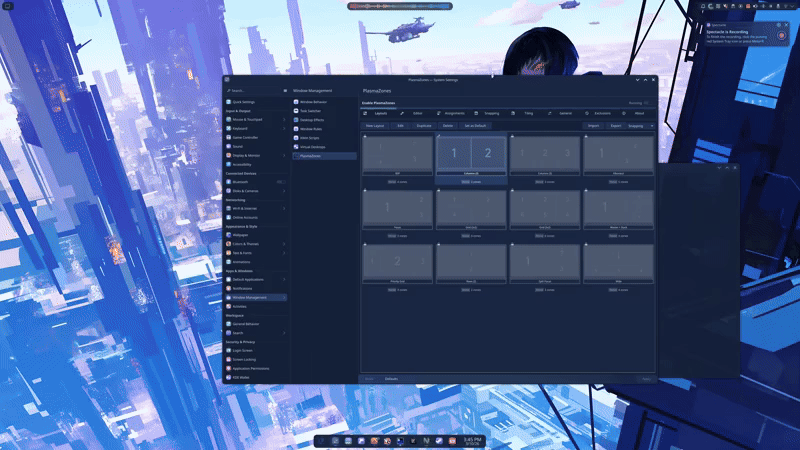Screen dimensions: 800x450
Task: Click the Spectacle recording icon in notification
Action: pyautogui.click(x=781, y=35)
